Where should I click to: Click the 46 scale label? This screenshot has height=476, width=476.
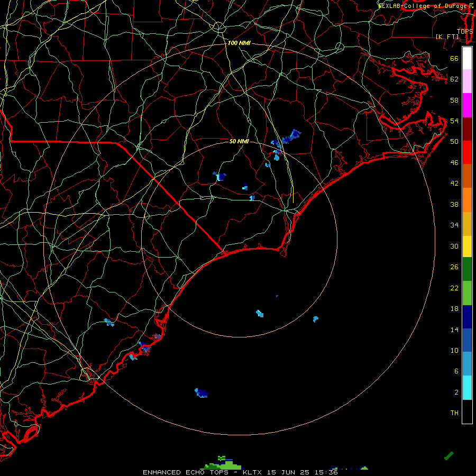(x=454, y=162)
